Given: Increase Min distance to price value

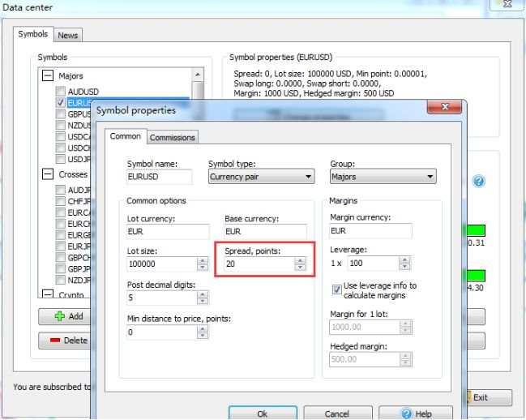Looking at the screenshot, I should point(203,328).
